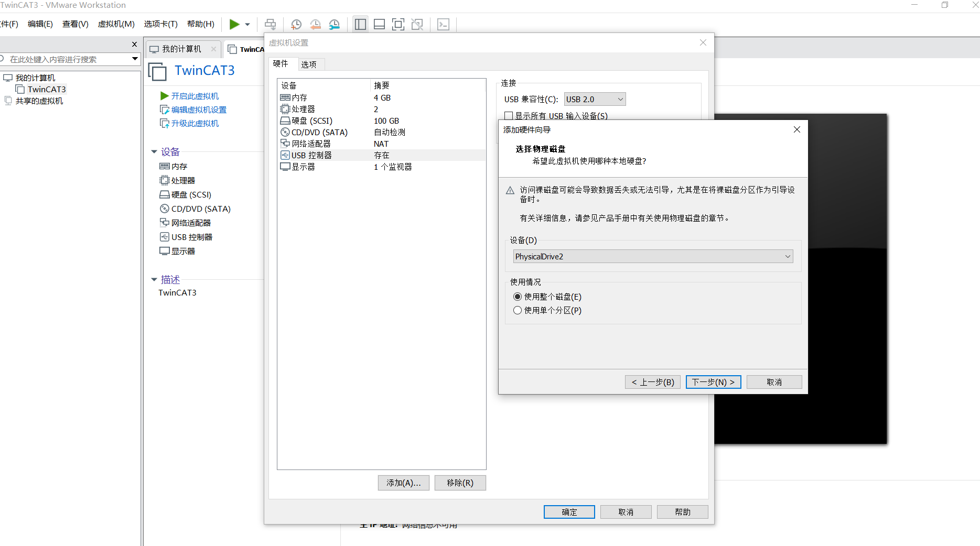Select 使用整个磁盘 radio button
Screen dimensions: 980x546
(x=518, y=296)
